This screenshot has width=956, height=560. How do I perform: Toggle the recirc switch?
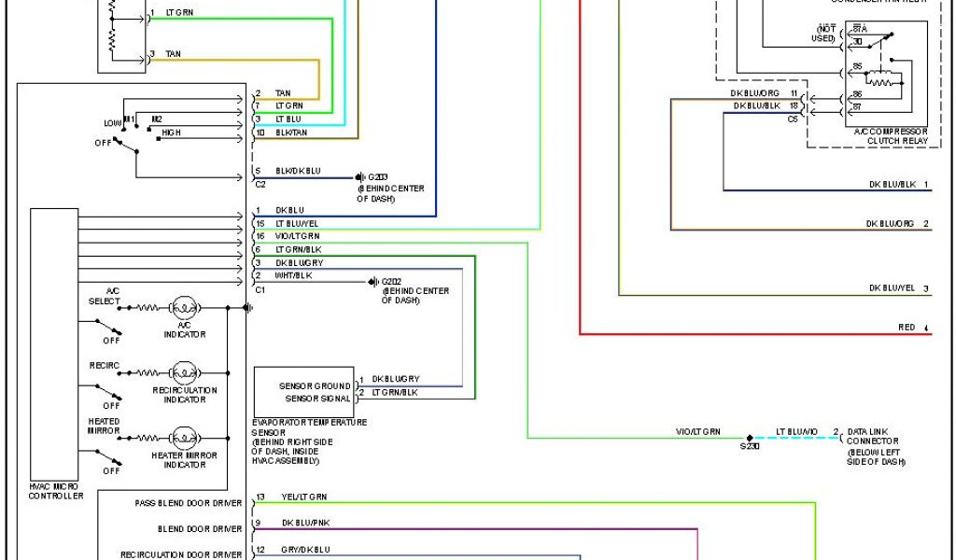pos(109,392)
